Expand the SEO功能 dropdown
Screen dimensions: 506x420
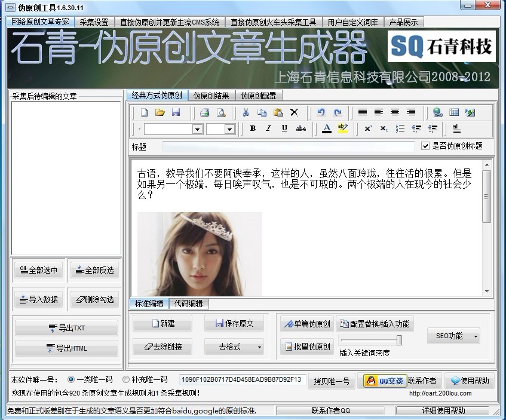[x=476, y=336]
